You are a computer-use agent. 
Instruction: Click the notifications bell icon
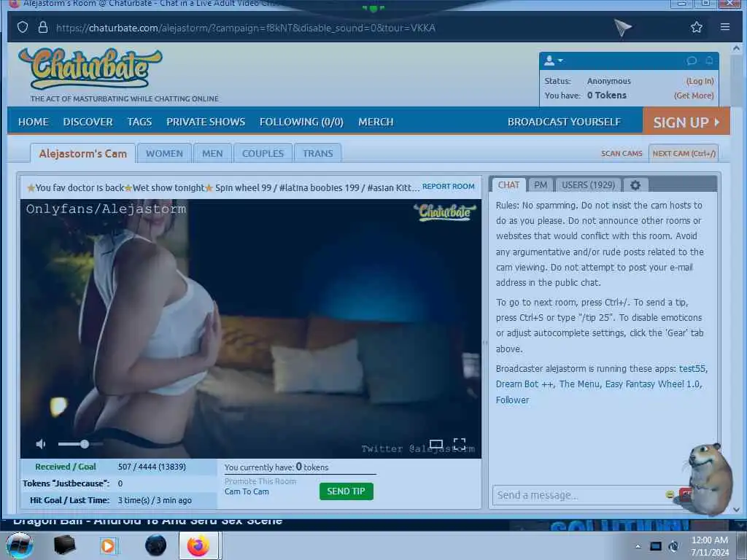tap(709, 61)
